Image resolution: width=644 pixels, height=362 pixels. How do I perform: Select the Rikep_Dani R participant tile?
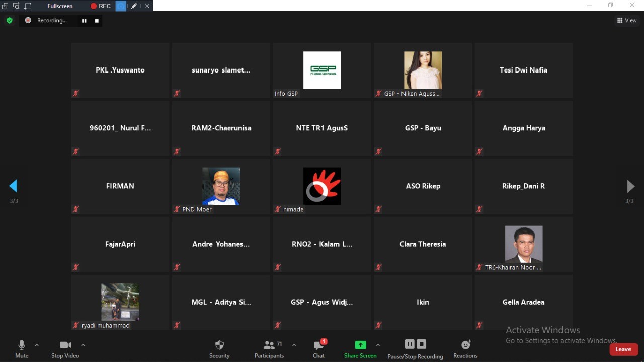tap(524, 186)
